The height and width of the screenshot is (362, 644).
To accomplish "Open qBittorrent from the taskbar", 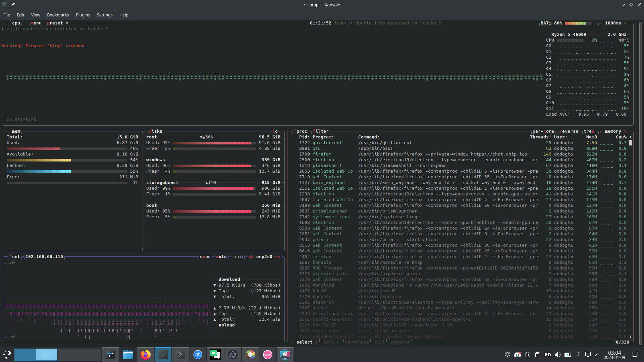I will point(198,354).
